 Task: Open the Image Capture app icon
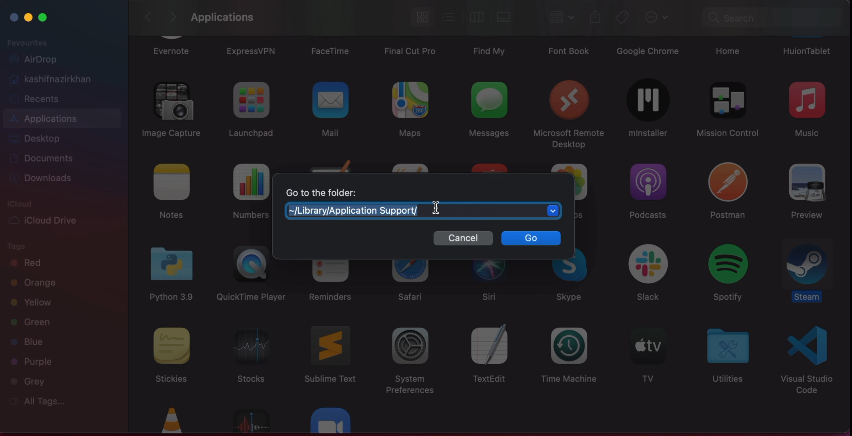click(x=171, y=101)
